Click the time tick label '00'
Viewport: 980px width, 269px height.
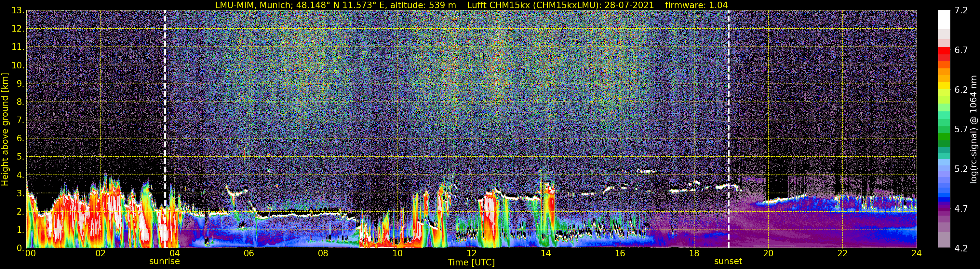[x=31, y=253]
